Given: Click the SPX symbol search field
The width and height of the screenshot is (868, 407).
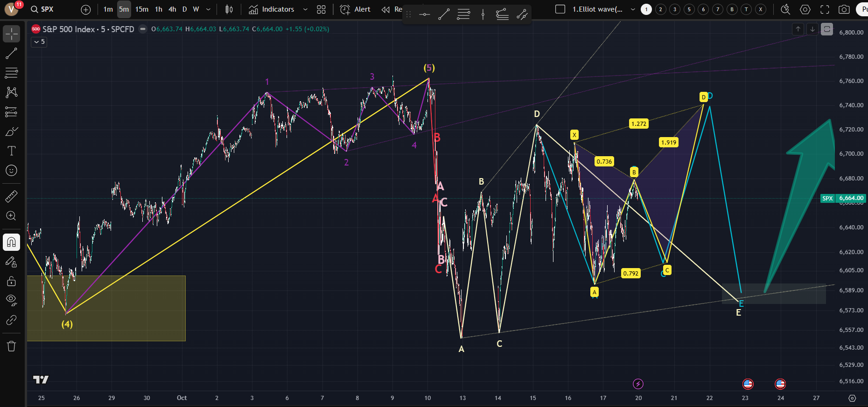Looking at the screenshot, I should (x=47, y=9).
